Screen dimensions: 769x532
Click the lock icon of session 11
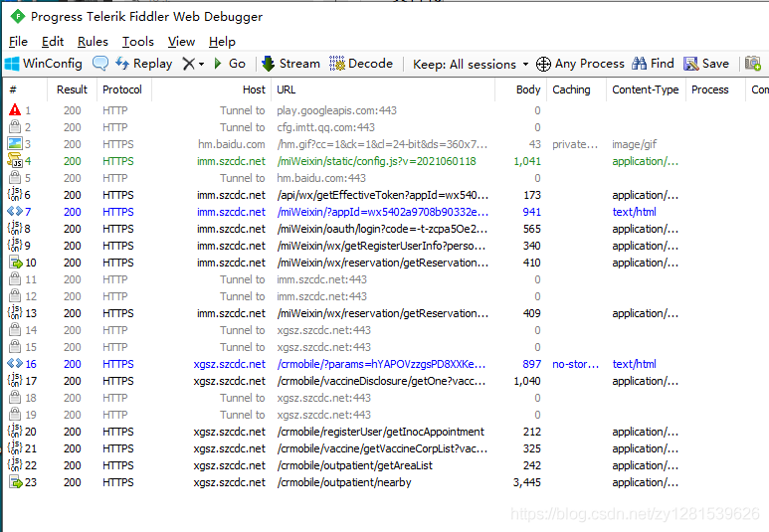pyautogui.click(x=15, y=279)
